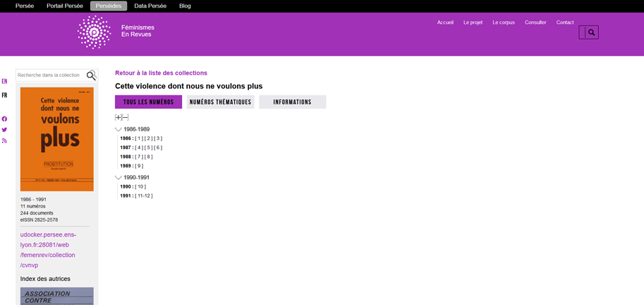Image resolution: width=644 pixels, height=305 pixels.
Task: Open the Twitter share icon
Action: click(4, 130)
